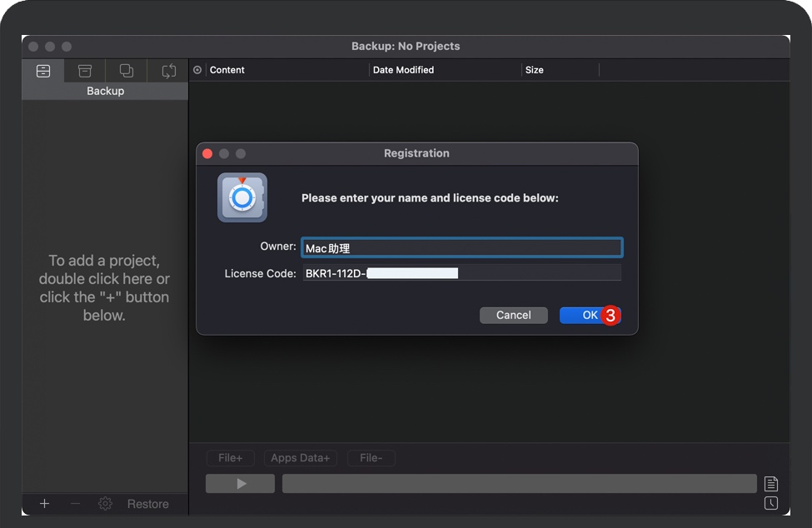Open the Archive tool in the top toolbar
The height and width of the screenshot is (528, 812).
(x=85, y=71)
